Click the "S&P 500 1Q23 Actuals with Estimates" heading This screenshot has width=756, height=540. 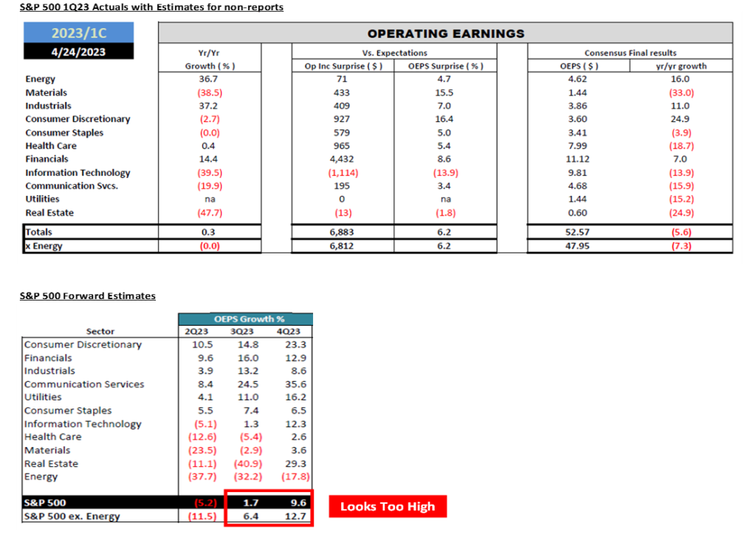point(151,7)
